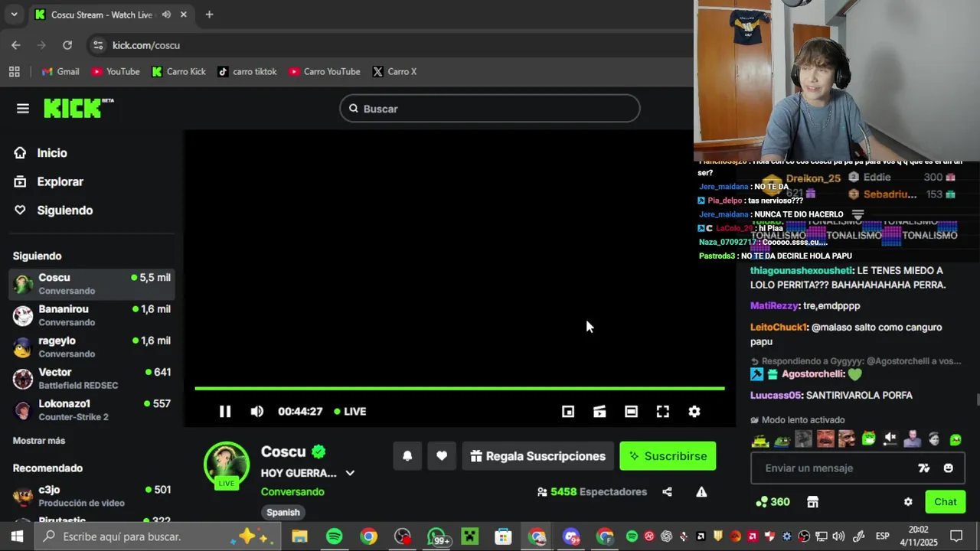The height and width of the screenshot is (551, 980).
Task: Pause the live stream playback
Action: (225, 412)
